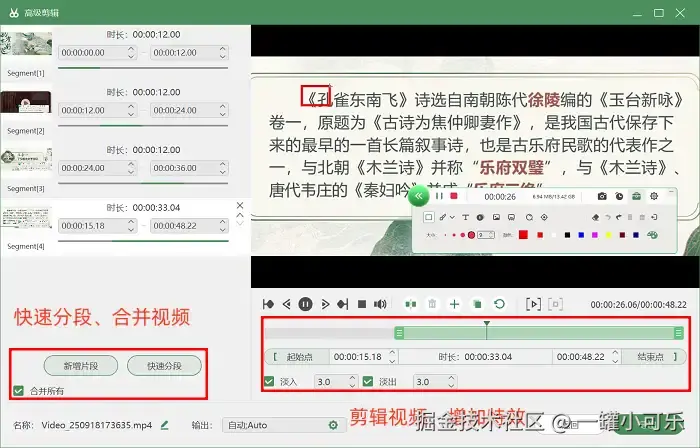Image resolution: width=700 pixels, height=448 pixels.
Task: Pause the video playback
Action: tap(305, 304)
